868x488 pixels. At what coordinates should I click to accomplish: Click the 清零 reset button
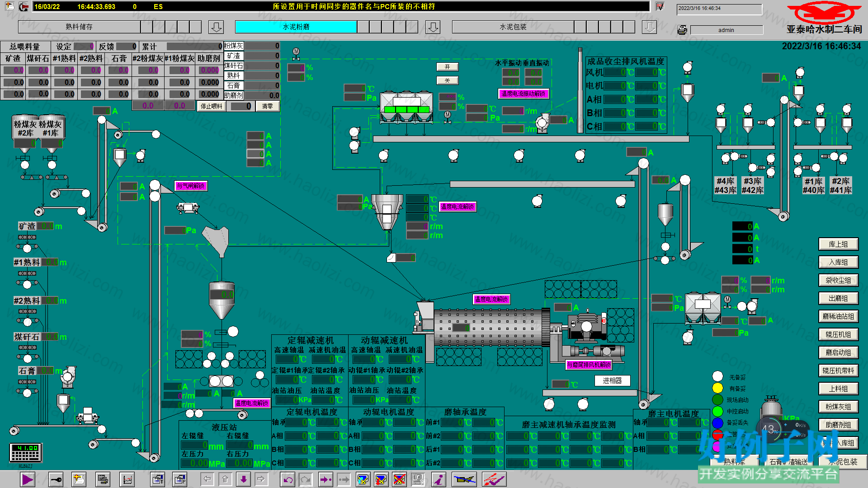267,106
